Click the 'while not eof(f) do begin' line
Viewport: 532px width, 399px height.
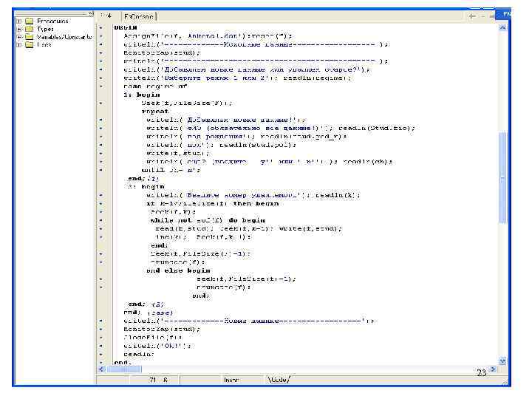pos(208,220)
